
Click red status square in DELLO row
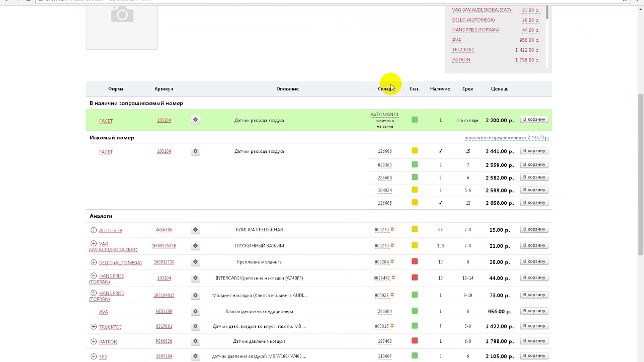coord(415,261)
